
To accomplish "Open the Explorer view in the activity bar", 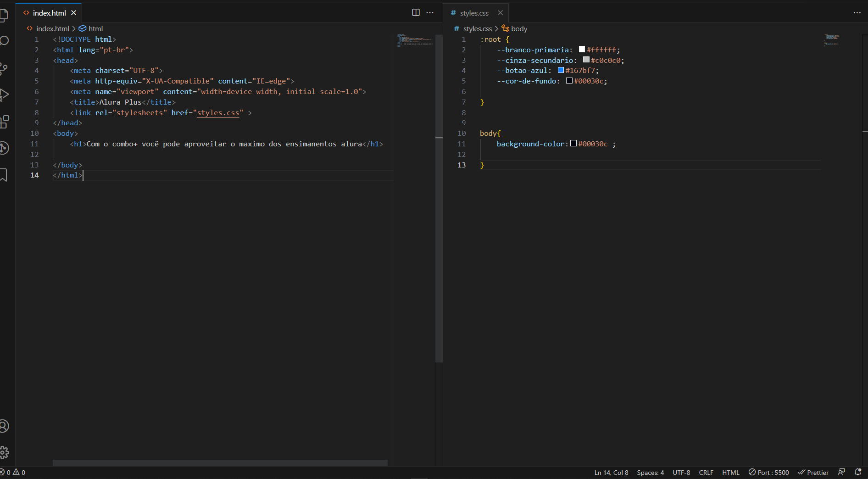I will click(x=4, y=15).
